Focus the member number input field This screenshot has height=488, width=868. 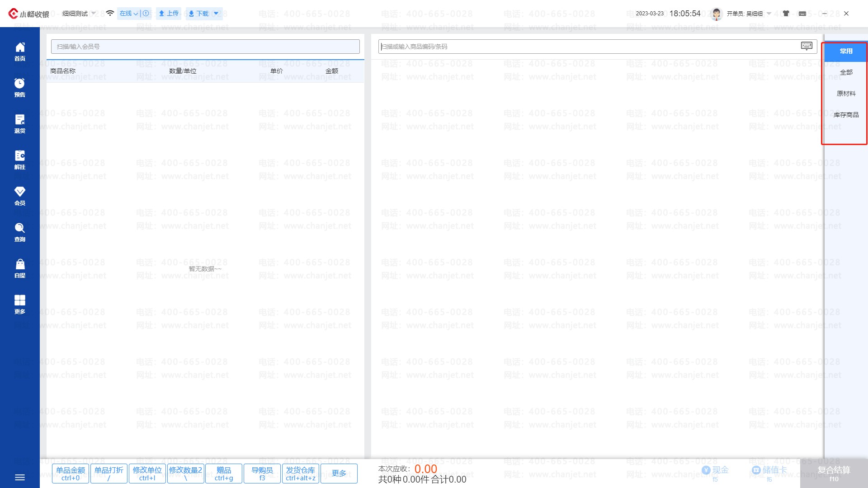click(x=205, y=47)
